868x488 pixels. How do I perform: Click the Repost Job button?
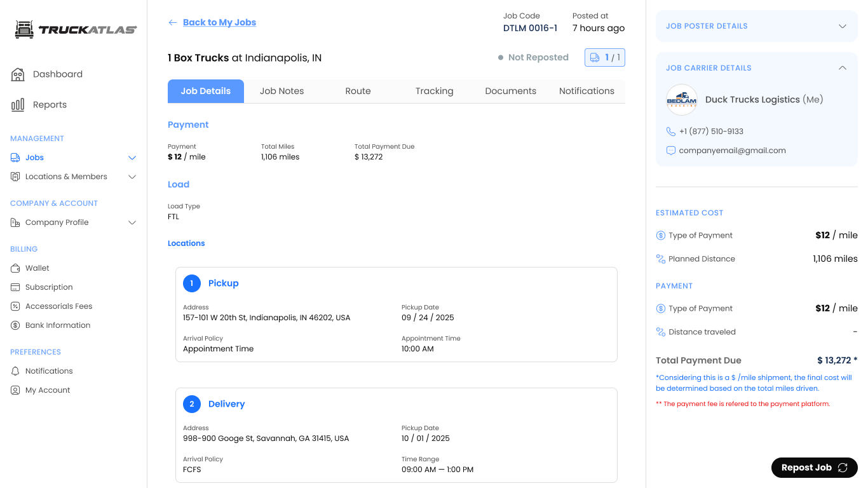point(815,468)
